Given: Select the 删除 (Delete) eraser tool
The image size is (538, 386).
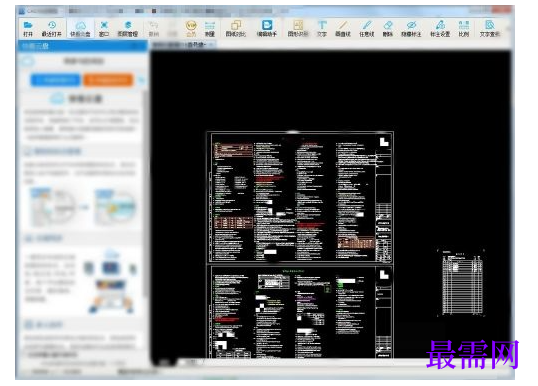Looking at the screenshot, I should pos(388,28).
